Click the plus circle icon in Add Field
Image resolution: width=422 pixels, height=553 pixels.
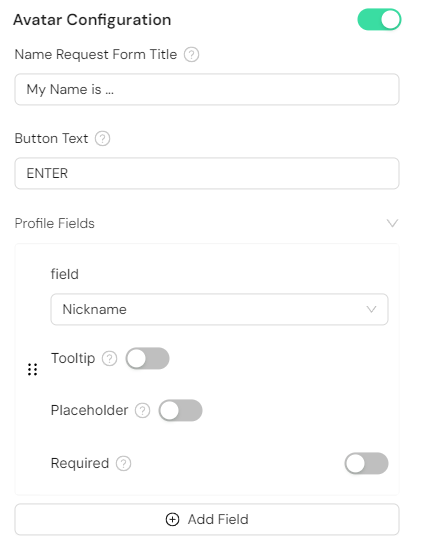coord(172,519)
